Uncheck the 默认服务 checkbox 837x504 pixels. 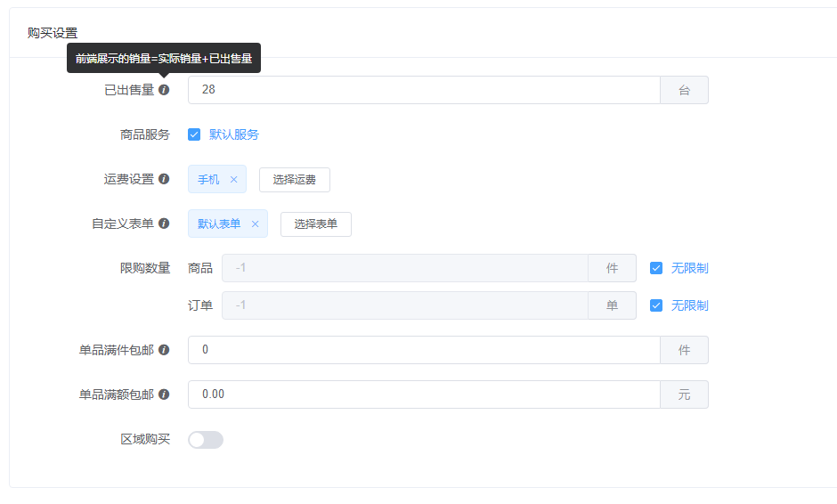pos(194,134)
